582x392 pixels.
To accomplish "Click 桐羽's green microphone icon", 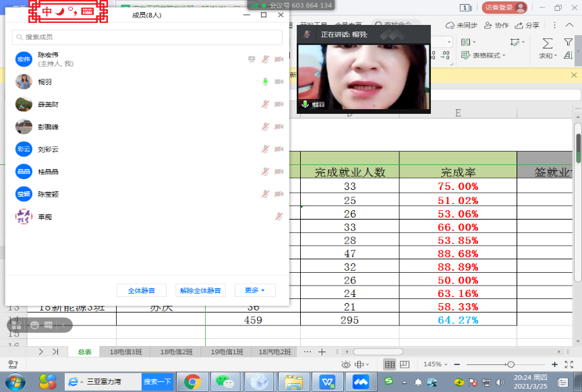I will tap(265, 82).
